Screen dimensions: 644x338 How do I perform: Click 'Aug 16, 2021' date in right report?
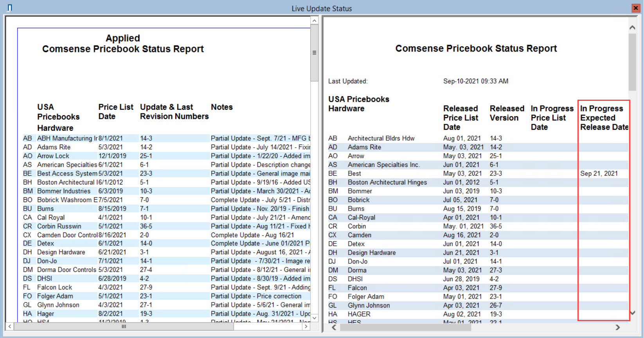462,235
